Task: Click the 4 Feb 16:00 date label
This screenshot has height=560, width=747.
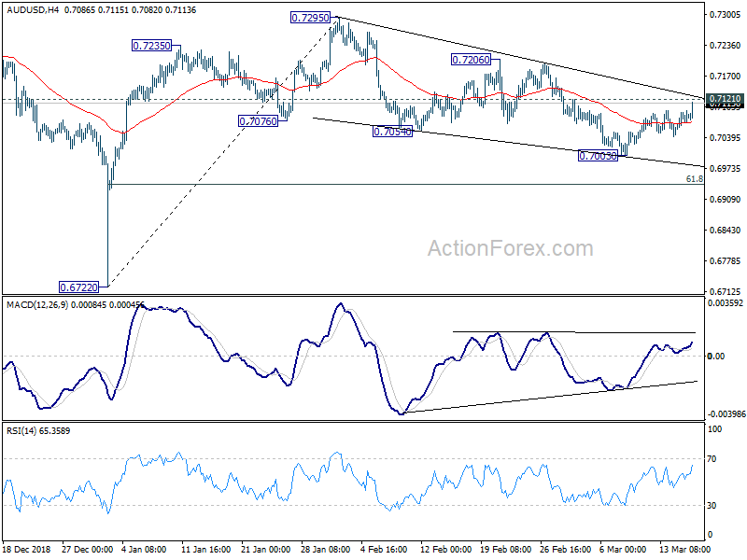Action: click(384, 549)
